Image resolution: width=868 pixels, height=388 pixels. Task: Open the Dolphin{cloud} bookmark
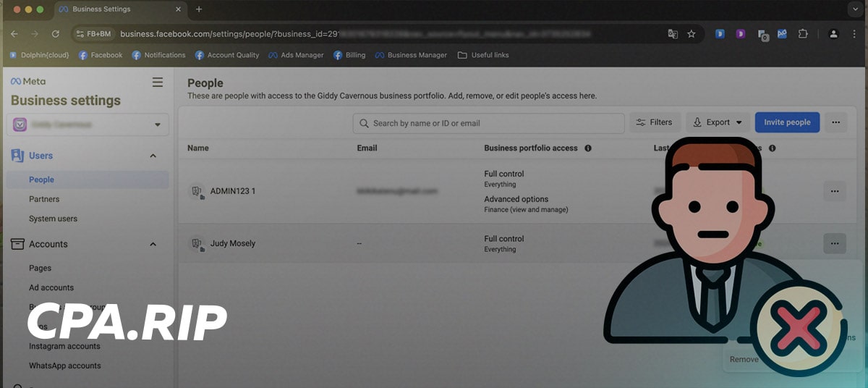39,55
